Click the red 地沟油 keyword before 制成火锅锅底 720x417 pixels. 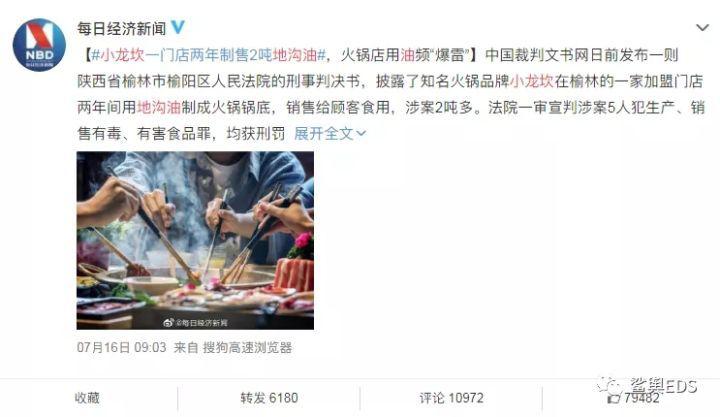pyautogui.click(x=159, y=107)
